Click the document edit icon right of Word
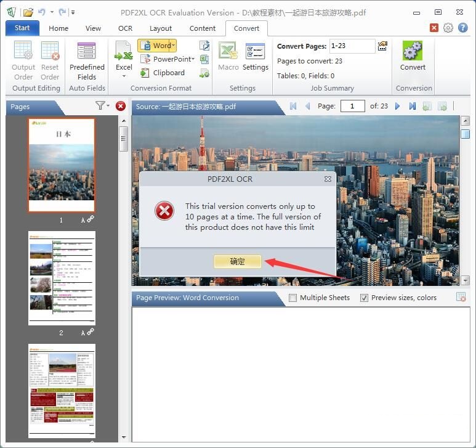476x448 pixels. (204, 46)
